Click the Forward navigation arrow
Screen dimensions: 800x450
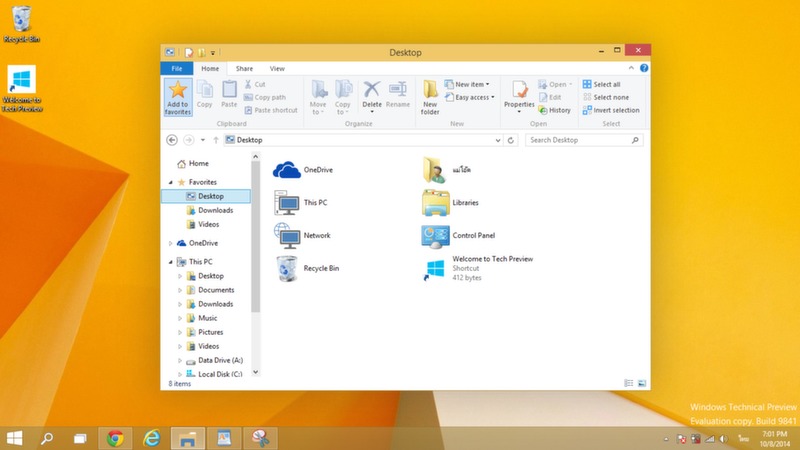(188, 140)
